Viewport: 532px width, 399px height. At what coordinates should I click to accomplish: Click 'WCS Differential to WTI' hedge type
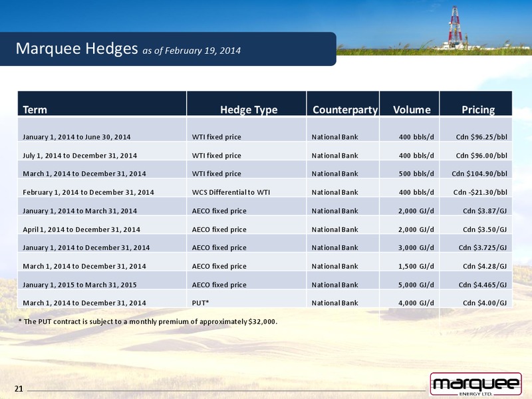231,192
